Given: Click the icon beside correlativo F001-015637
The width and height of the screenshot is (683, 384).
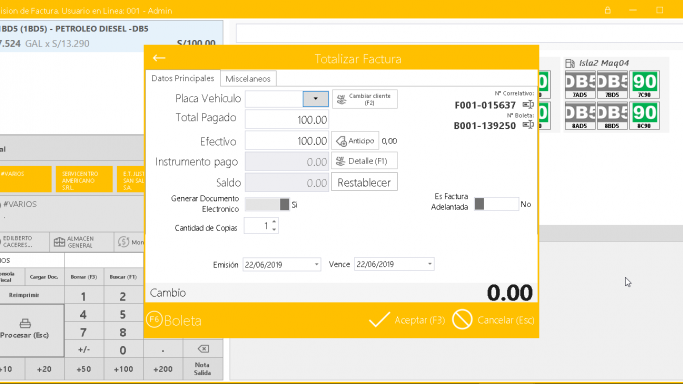Looking at the screenshot, I should click(528, 104).
